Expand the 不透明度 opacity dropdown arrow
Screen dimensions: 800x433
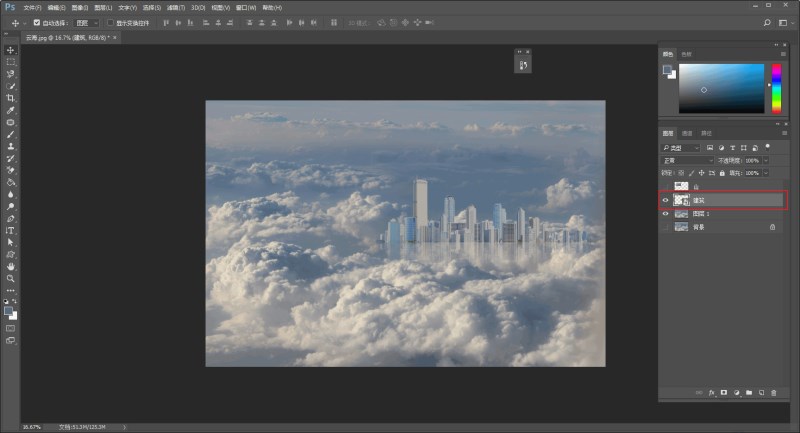click(x=766, y=160)
